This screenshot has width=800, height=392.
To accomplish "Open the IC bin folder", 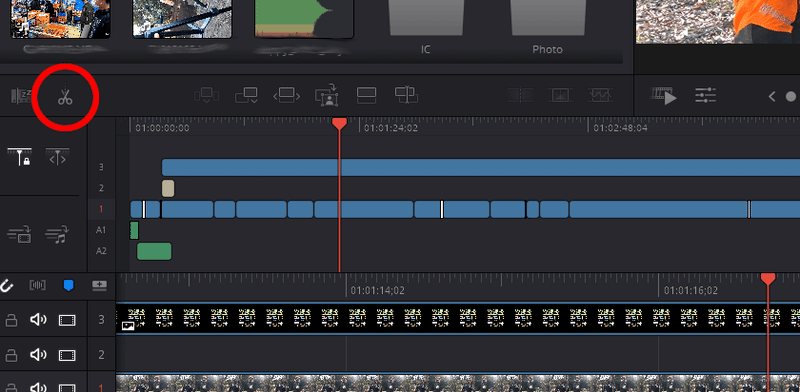I will [426, 24].
